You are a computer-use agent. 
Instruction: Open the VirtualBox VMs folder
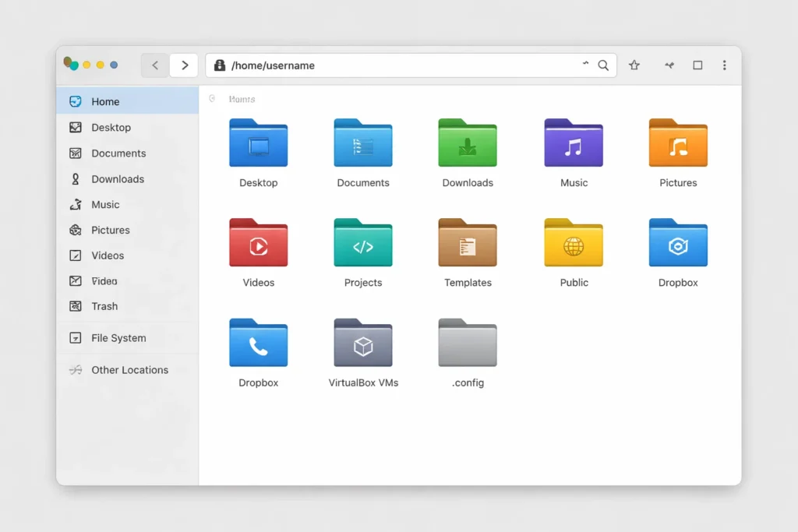363,344
